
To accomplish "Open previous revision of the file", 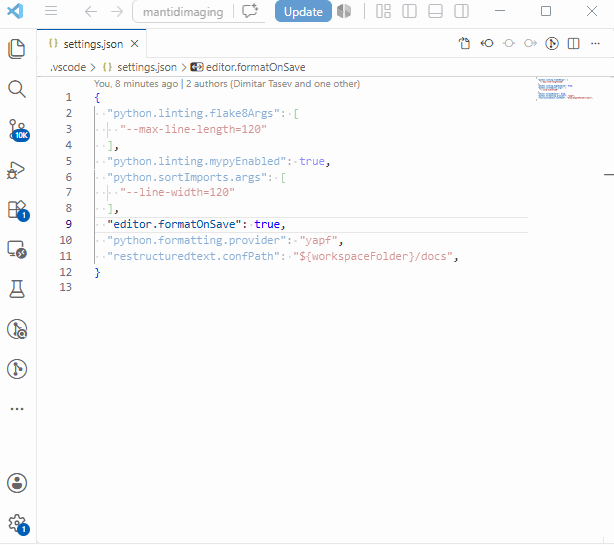I will point(487,43).
